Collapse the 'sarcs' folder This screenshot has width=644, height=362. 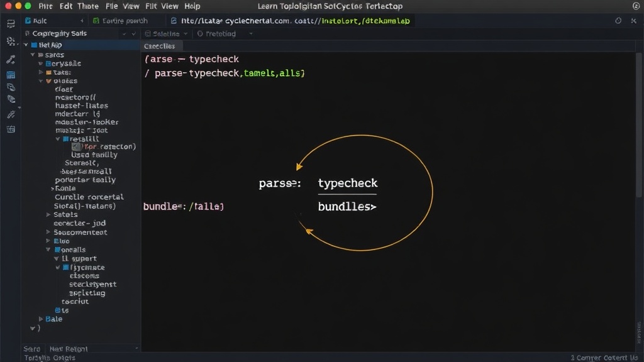coord(33,55)
